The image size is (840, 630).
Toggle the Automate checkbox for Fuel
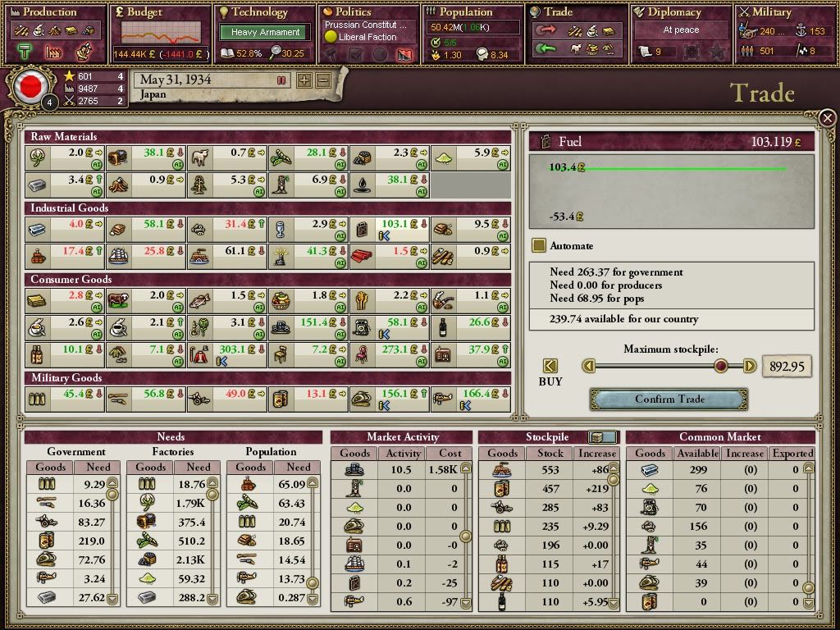pos(539,245)
